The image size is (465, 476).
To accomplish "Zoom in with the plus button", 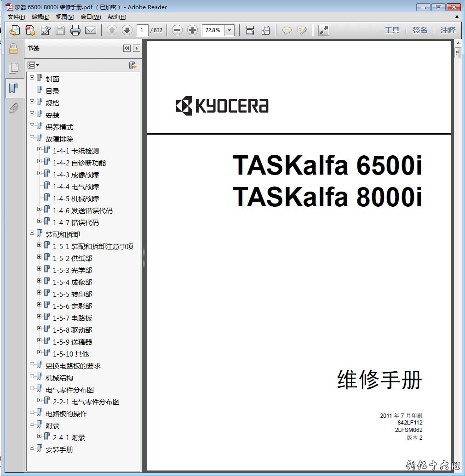I will [192, 30].
